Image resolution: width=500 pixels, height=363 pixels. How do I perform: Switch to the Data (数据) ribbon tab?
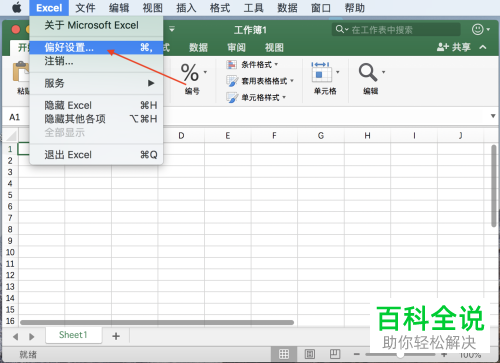(199, 48)
